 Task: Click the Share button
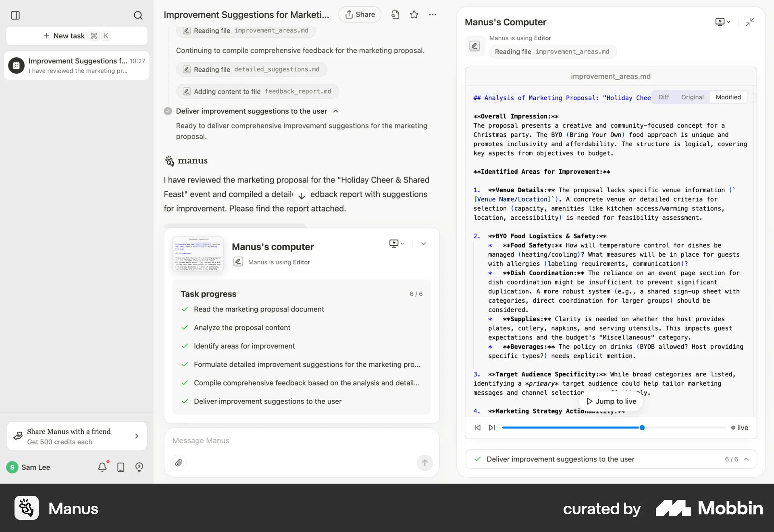(x=360, y=14)
